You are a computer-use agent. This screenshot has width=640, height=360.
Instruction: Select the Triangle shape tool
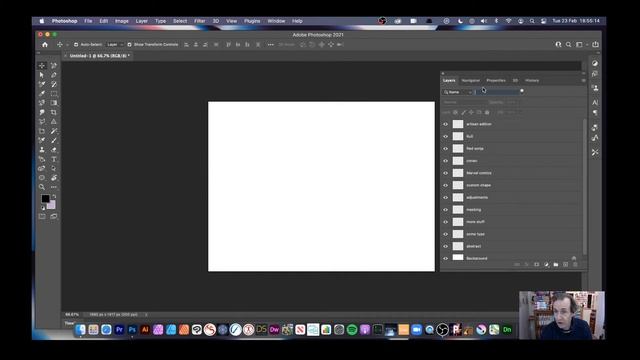(x=53, y=122)
